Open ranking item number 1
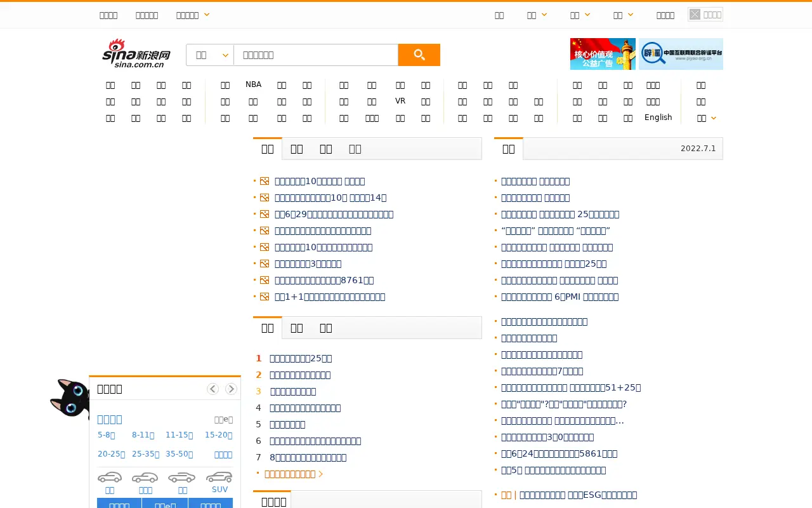Screen dimensions: 812x508 300,358
